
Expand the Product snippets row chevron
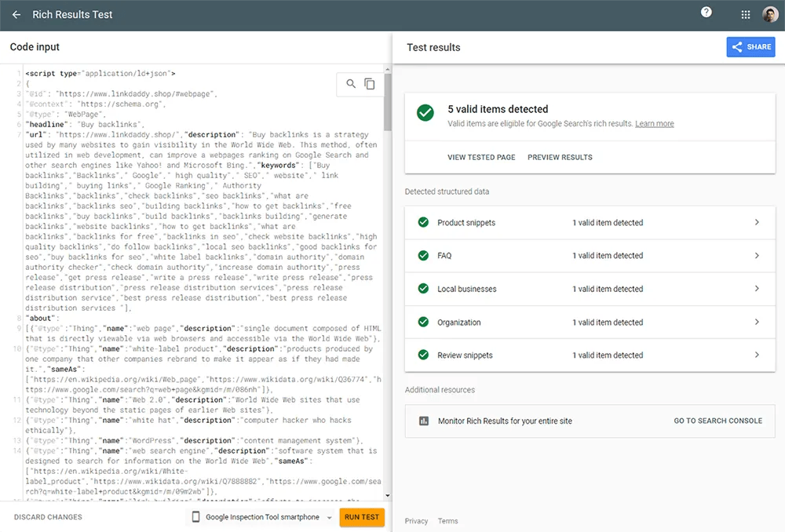(757, 222)
